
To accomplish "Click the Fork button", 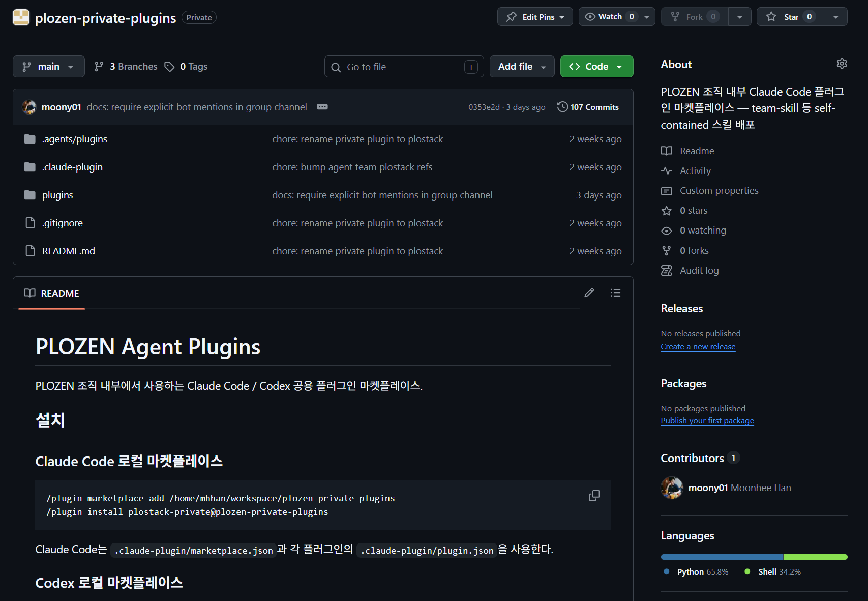I will 695,17.
